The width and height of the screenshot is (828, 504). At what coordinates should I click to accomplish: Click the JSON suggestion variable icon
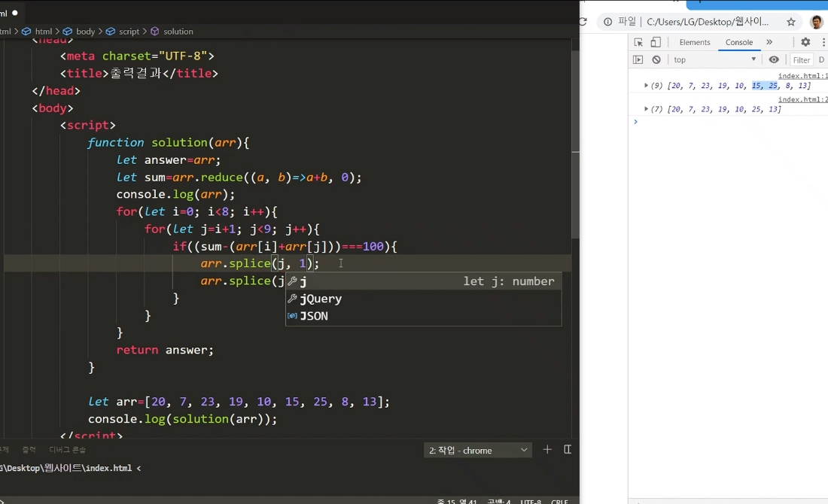click(x=292, y=316)
